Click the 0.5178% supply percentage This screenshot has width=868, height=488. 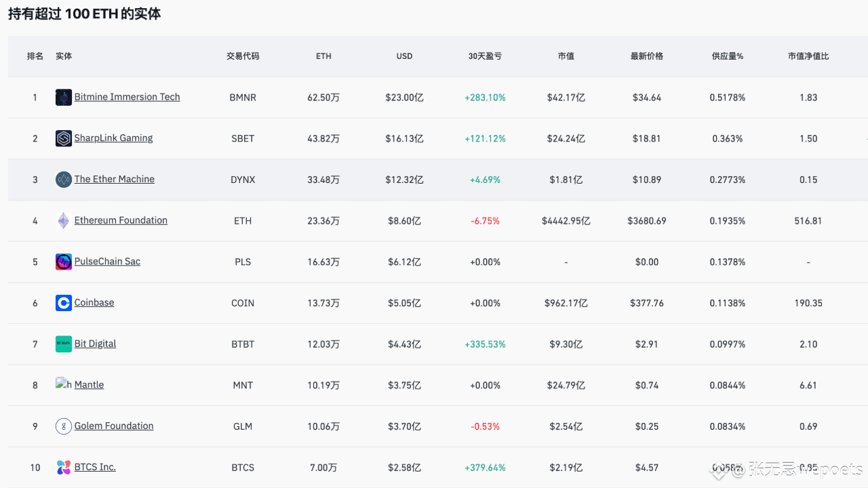click(728, 98)
